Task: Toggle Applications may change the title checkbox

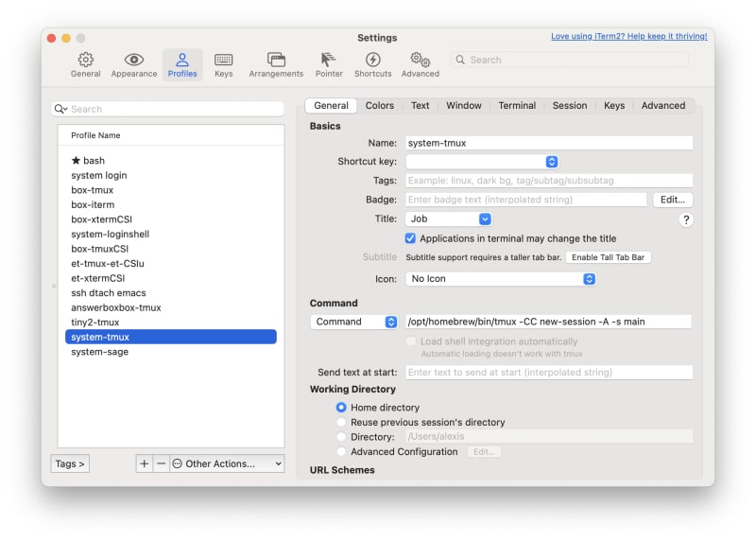Action: (x=410, y=238)
